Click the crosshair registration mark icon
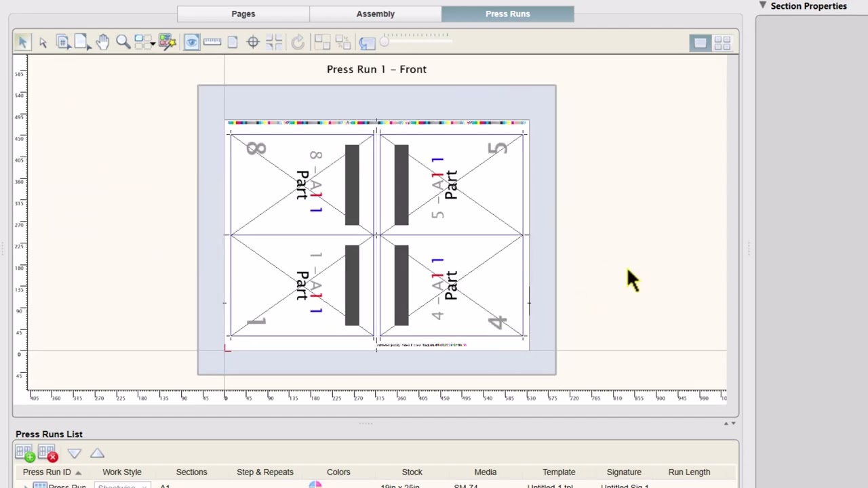The height and width of the screenshot is (488, 868). [253, 42]
